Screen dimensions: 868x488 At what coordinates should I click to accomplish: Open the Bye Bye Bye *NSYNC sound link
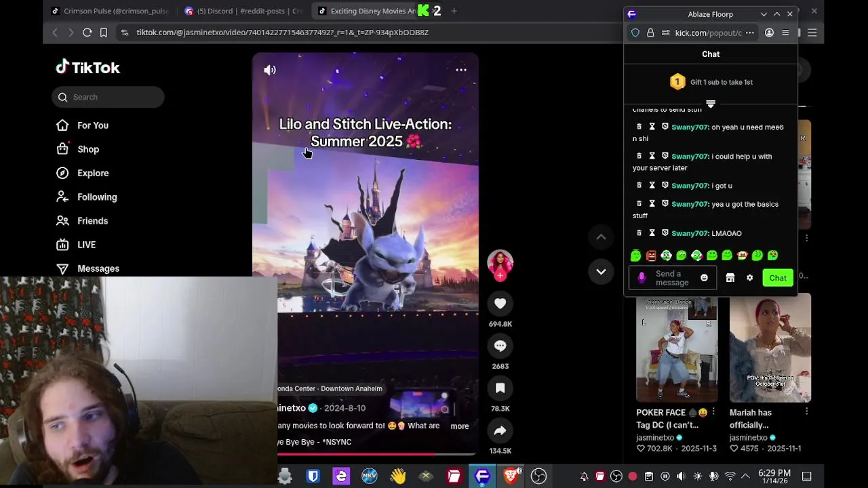click(x=315, y=442)
